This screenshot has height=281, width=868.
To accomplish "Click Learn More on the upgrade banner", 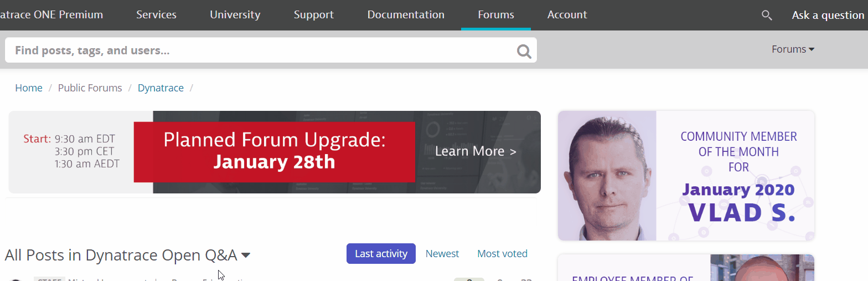I will point(476,151).
